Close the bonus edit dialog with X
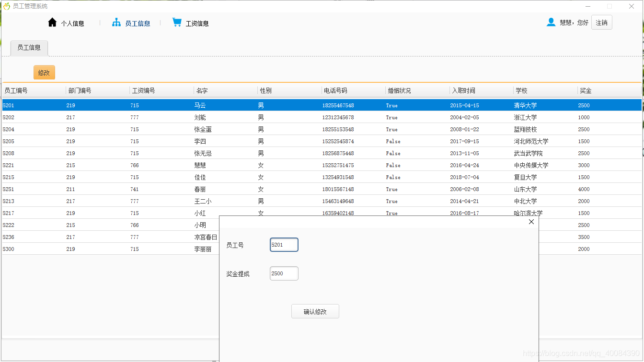The width and height of the screenshot is (644, 362). 531,222
